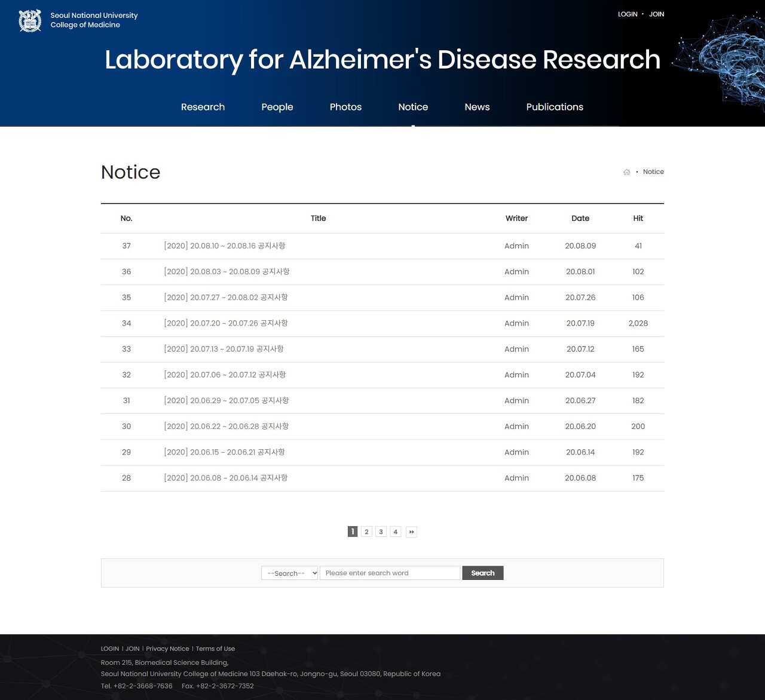The width and height of the screenshot is (765, 700).
Task: Open notice 20.06.22 ~ 20.06.28 공지사항
Action: point(227,426)
